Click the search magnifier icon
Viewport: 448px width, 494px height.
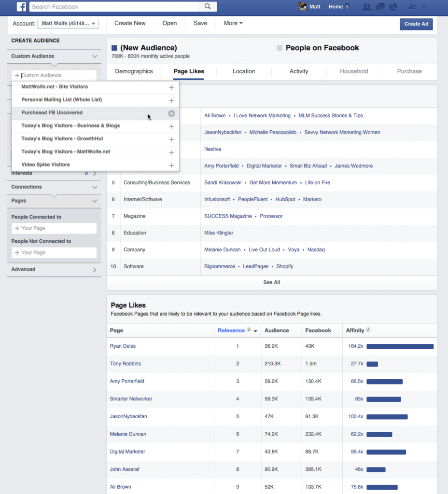(208, 7)
